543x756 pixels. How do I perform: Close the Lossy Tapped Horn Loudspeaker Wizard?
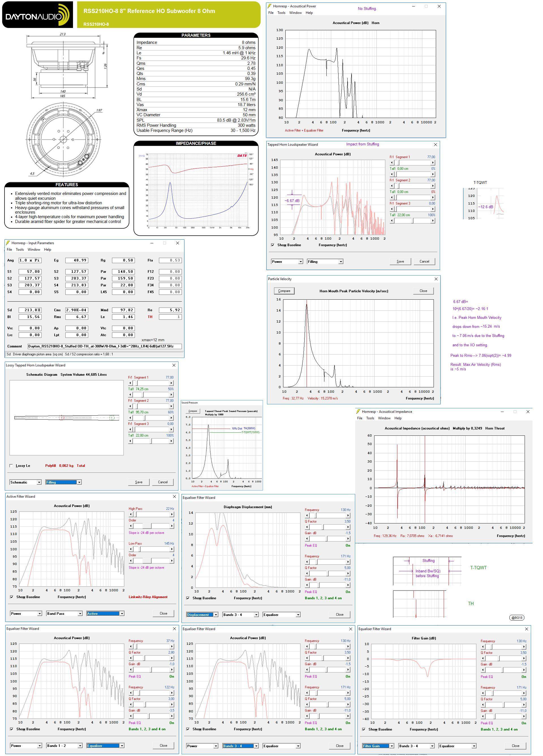[174, 365]
